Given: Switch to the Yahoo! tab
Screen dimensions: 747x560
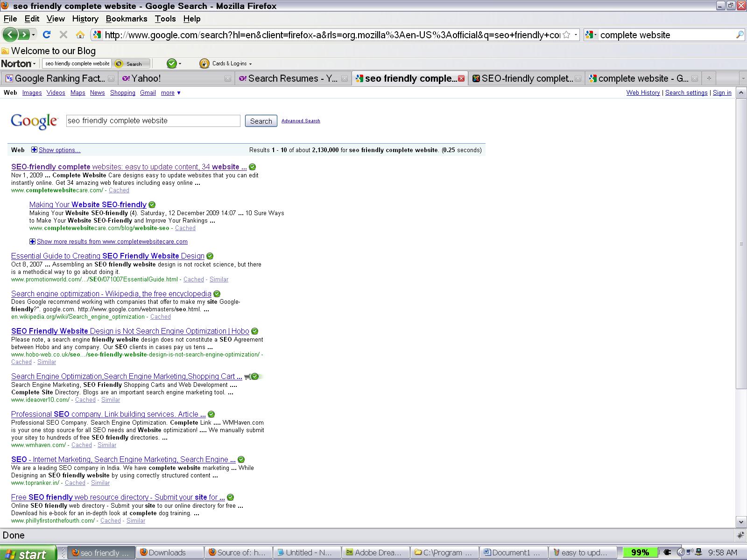Looking at the screenshot, I should (x=176, y=78).
